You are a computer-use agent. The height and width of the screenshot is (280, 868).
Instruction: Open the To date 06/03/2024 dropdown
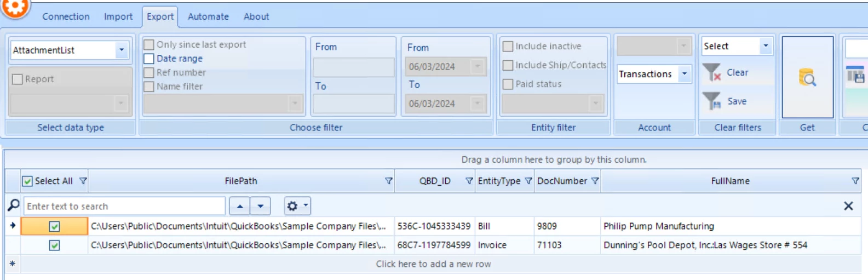pyautogui.click(x=478, y=103)
